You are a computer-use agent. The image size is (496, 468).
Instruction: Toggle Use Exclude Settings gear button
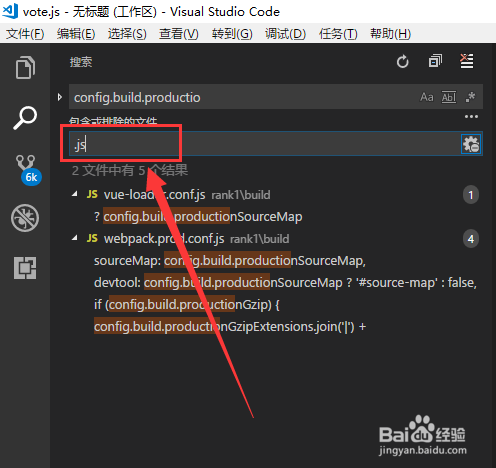[471, 144]
